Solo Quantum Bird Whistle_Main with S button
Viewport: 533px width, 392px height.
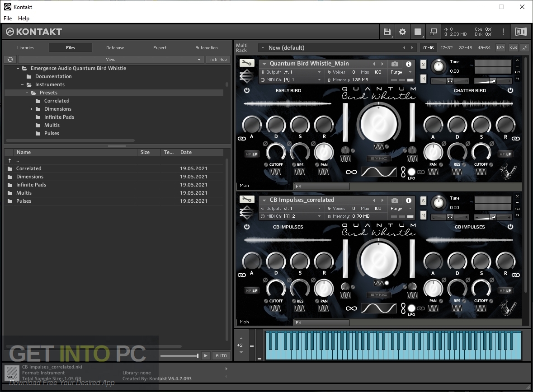pyautogui.click(x=423, y=64)
